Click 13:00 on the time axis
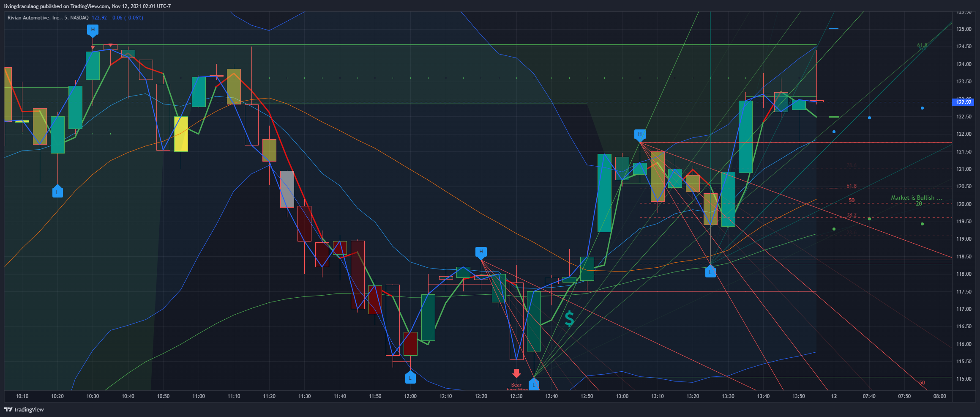 point(622,396)
